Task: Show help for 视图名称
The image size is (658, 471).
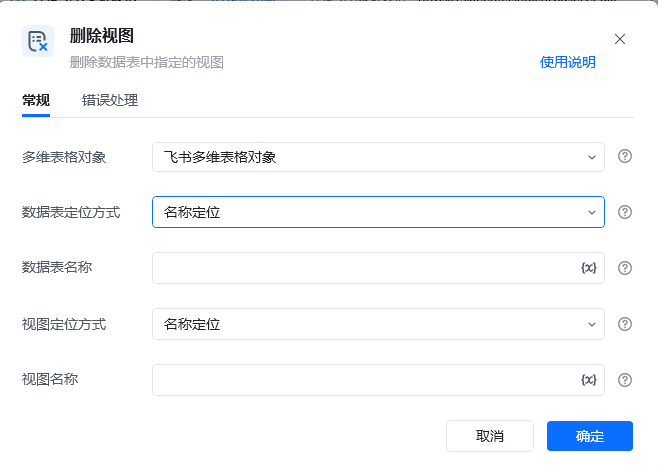Action: [x=625, y=380]
